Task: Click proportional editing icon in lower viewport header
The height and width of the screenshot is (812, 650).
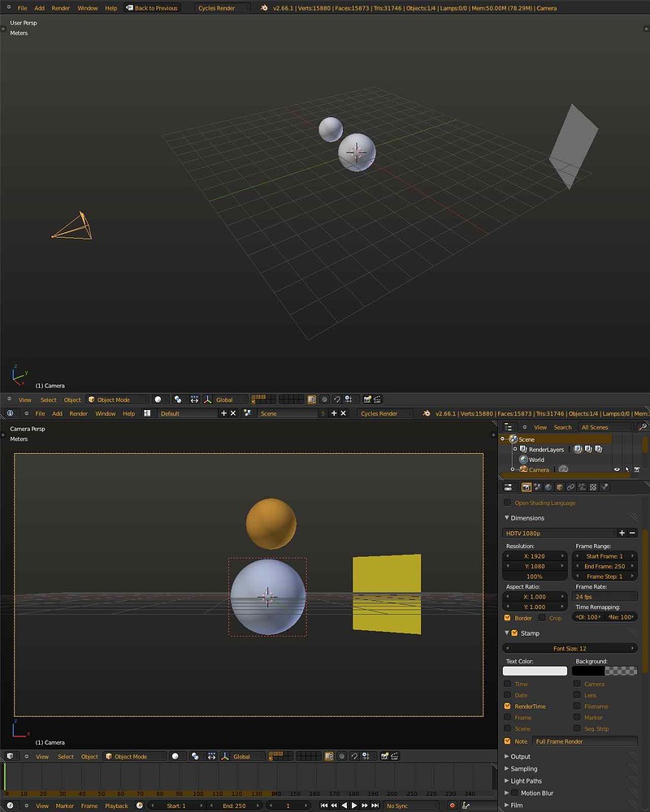Action: point(341,757)
